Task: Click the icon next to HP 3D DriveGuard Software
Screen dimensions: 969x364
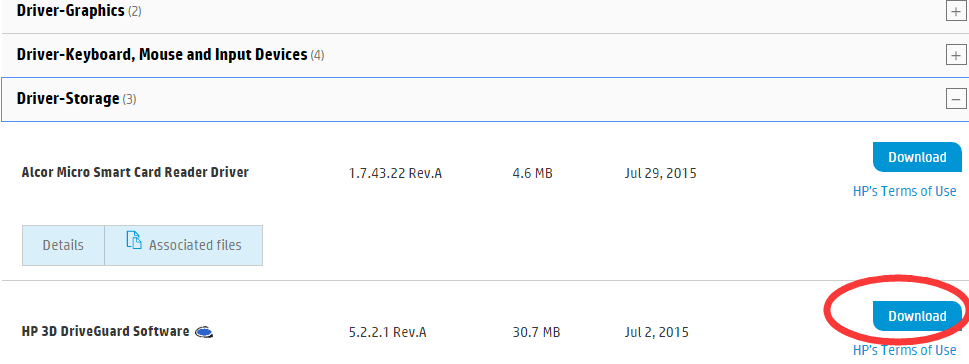Action: (204, 332)
